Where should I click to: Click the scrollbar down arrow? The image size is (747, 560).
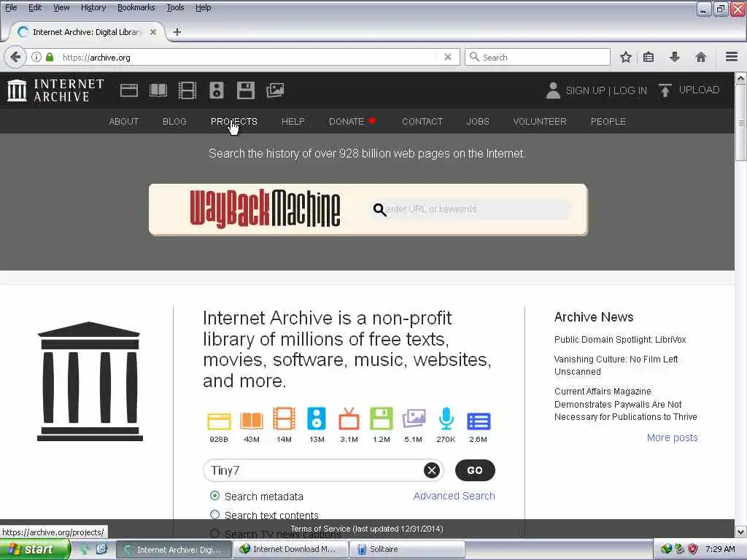coord(740,532)
